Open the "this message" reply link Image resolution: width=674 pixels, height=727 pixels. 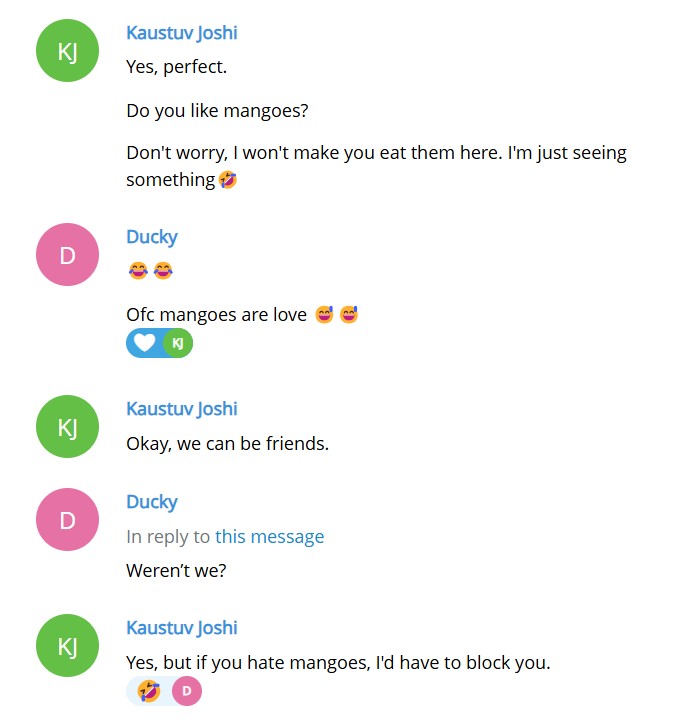coord(269,537)
